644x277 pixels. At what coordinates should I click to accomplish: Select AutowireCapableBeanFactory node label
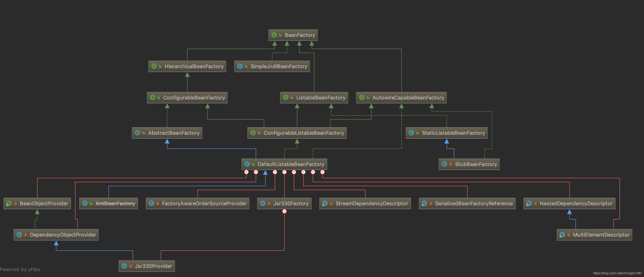coord(408,98)
